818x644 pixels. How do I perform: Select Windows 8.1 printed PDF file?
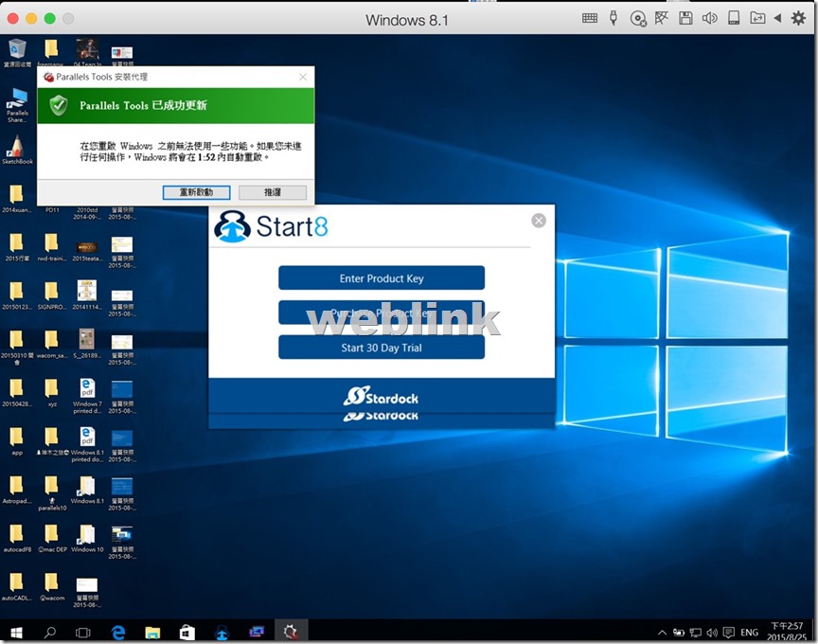87,444
